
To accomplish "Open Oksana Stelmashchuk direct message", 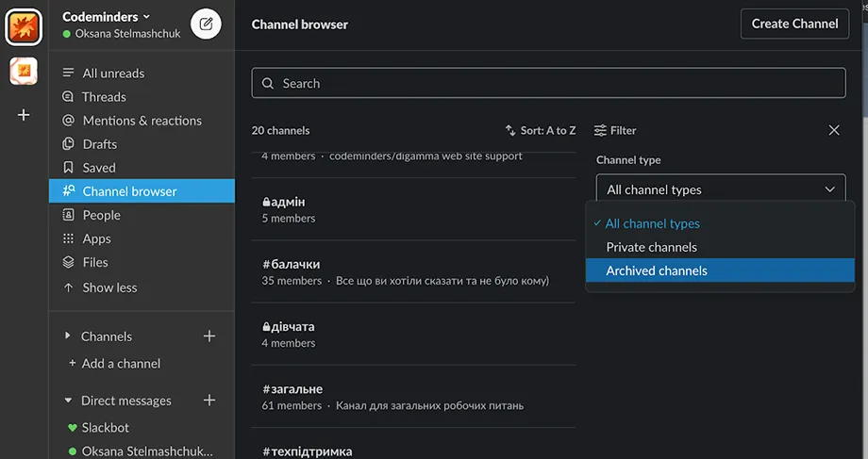I will click(142, 451).
